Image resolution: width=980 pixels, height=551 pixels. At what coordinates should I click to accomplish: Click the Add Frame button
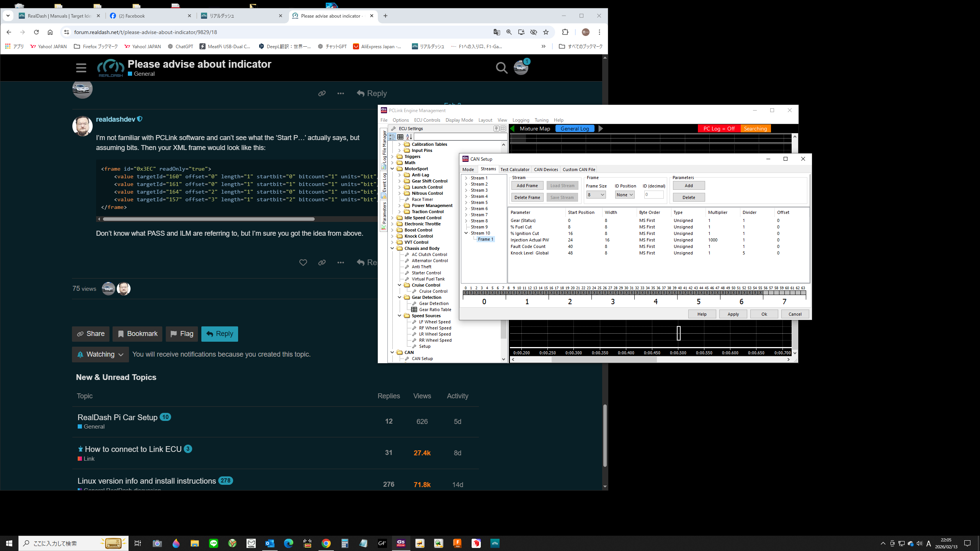point(527,186)
